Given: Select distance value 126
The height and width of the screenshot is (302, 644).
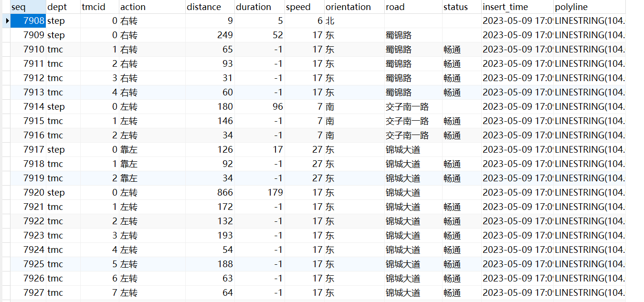Looking at the screenshot, I should click(x=210, y=150).
